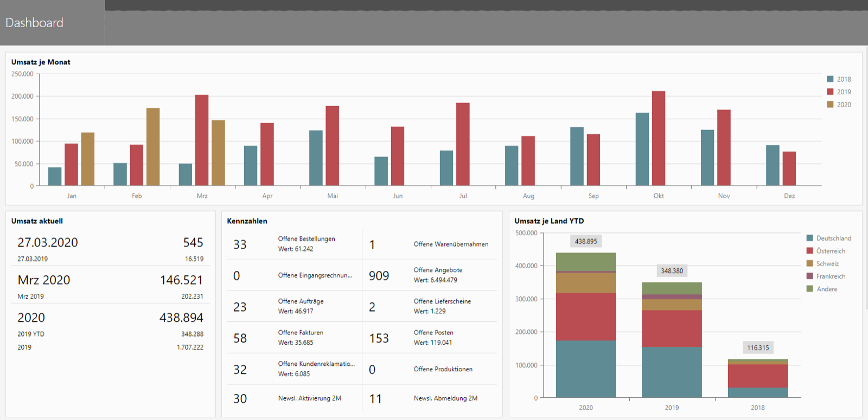Screen dimensions: 868x420
Task: Click the 438.895 data label above the 2020 column
Action: click(x=586, y=242)
